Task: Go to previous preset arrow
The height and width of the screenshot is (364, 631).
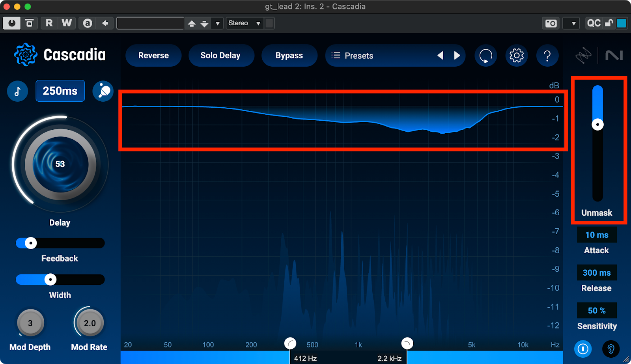Action: (x=441, y=56)
